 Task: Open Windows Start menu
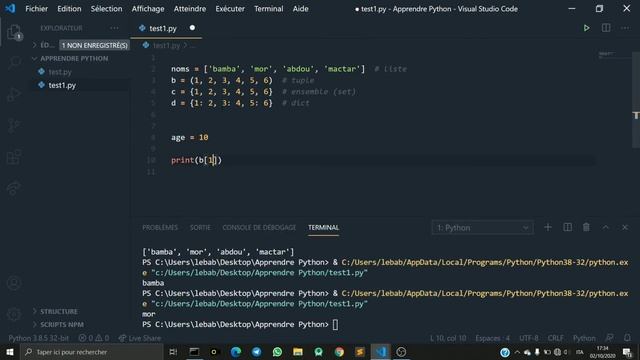10,351
